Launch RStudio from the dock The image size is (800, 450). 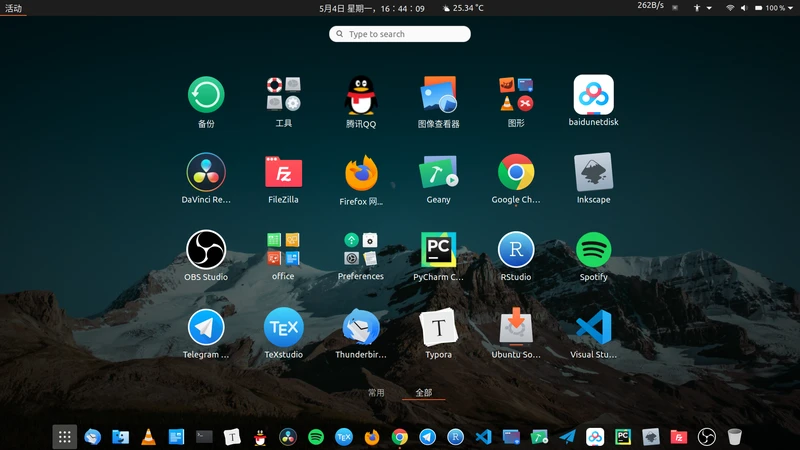(456, 437)
